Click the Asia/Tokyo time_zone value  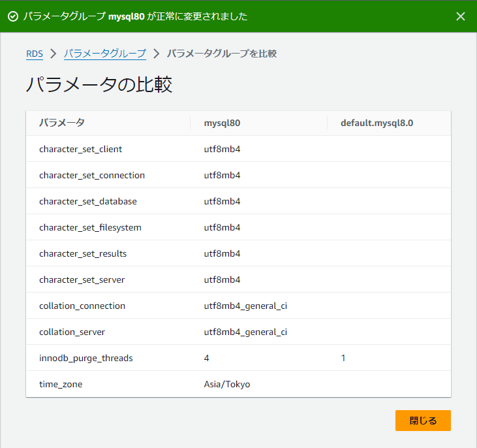point(227,385)
